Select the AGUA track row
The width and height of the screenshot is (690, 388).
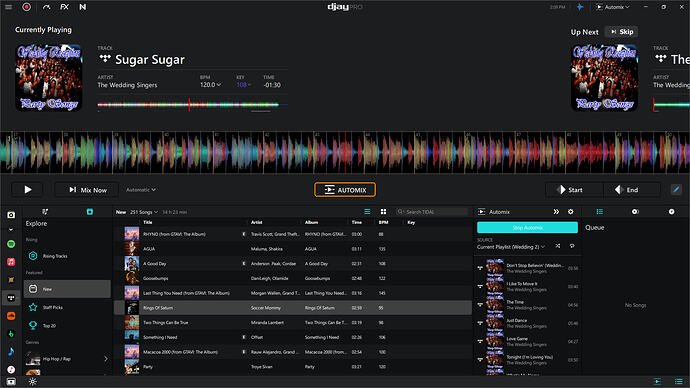coord(293,249)
